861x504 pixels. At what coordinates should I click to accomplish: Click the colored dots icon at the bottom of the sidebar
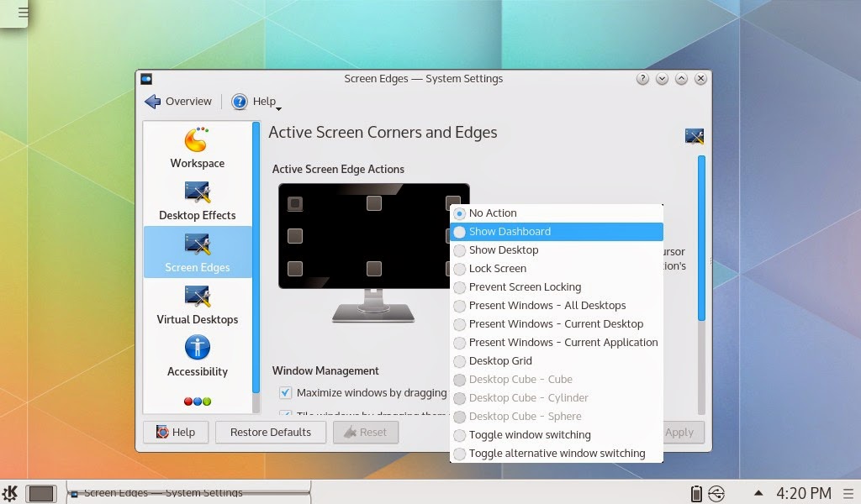coord(197,402)
